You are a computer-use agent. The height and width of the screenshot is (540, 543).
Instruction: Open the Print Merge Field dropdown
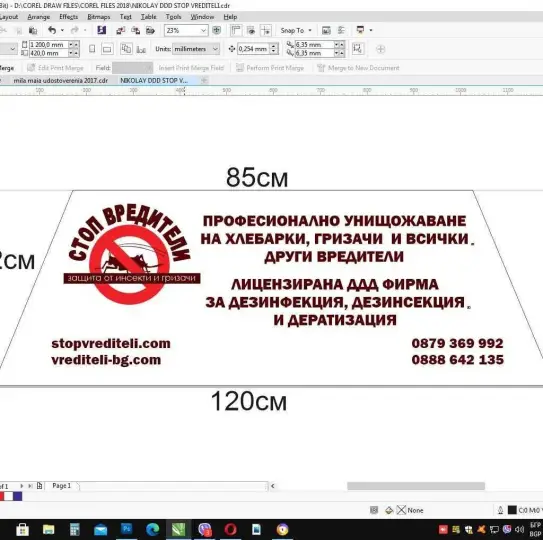133,68
